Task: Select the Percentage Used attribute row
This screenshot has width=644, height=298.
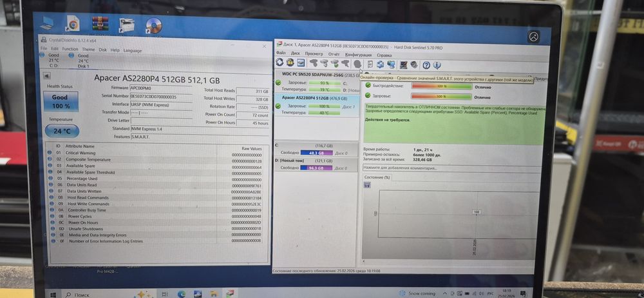Action: pyautogui.click(x=155, y=179)
